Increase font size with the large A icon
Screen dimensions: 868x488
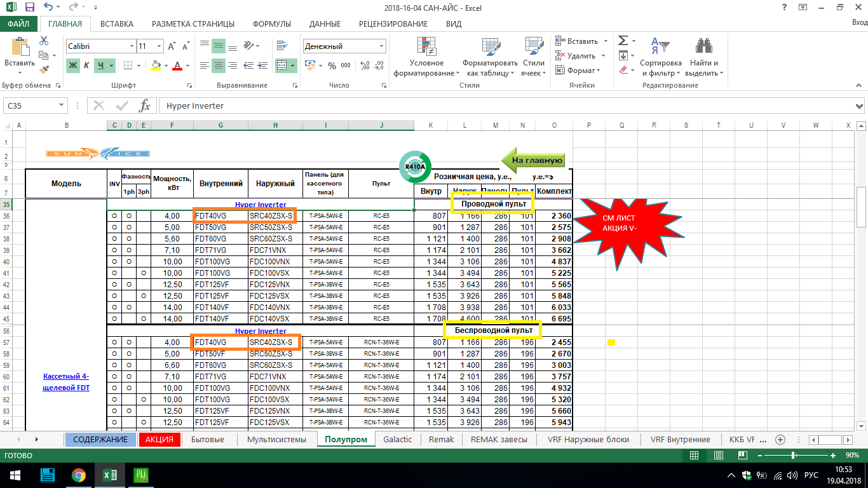click(172, 46)
